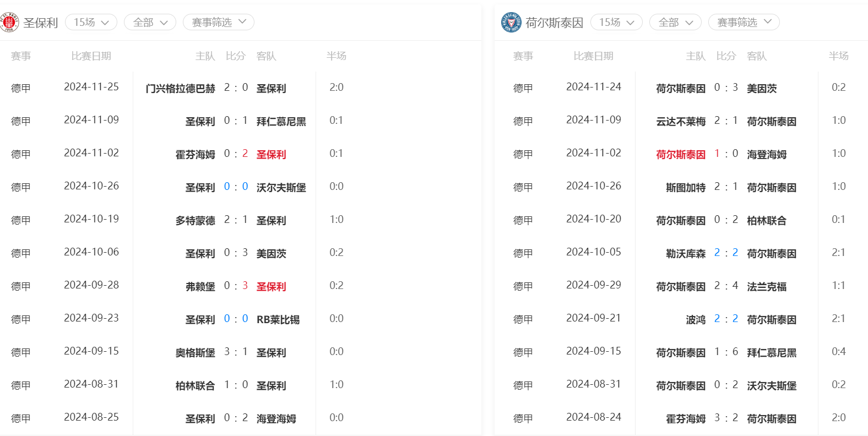Click the 2 : 2 score against 勒沃库森
Viewport: 868px width, 436px height.
tap(726, 253)
